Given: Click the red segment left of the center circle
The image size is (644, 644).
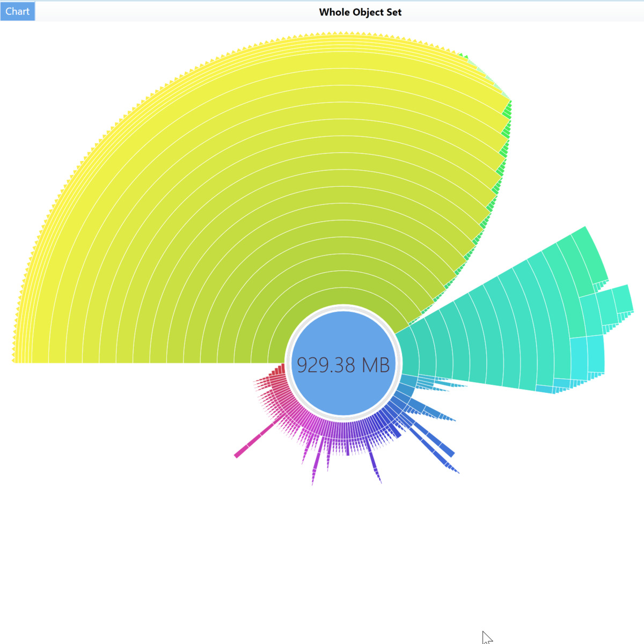Looking at the screenshot, I should [x=278, y=371].
